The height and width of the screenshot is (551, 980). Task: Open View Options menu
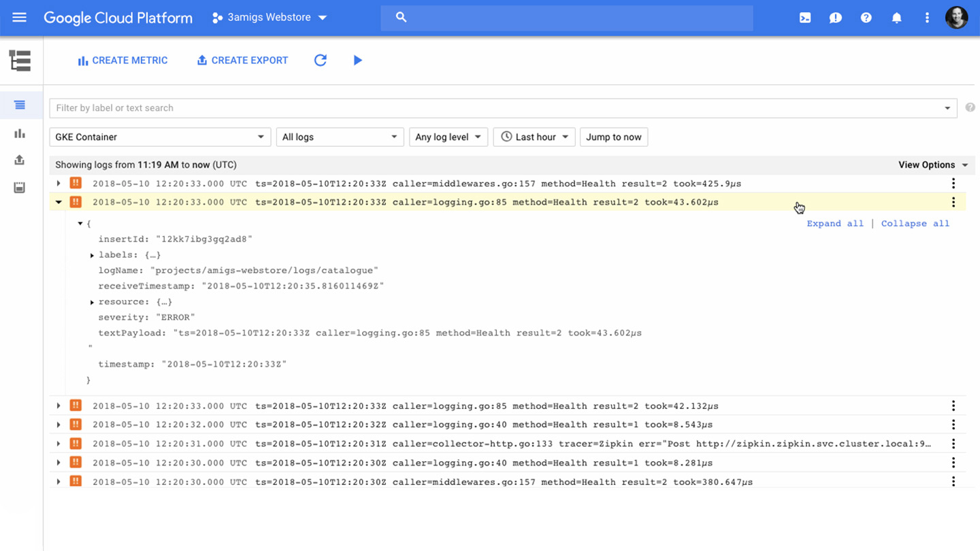click(933, 165)
